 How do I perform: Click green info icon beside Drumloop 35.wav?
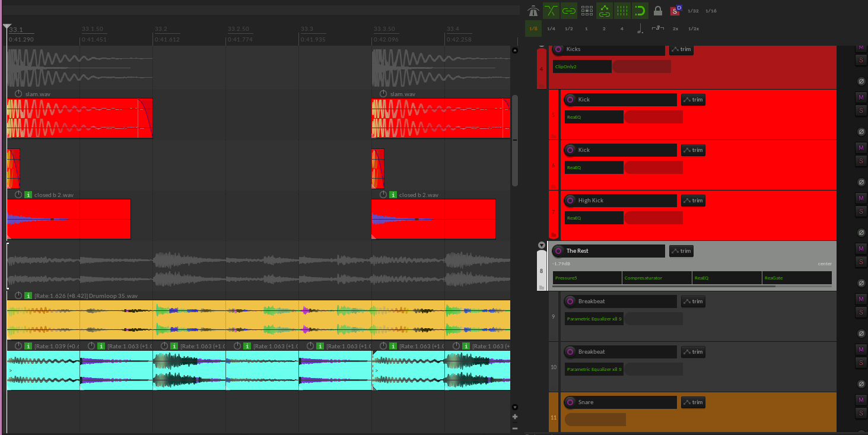coord(28,296)
